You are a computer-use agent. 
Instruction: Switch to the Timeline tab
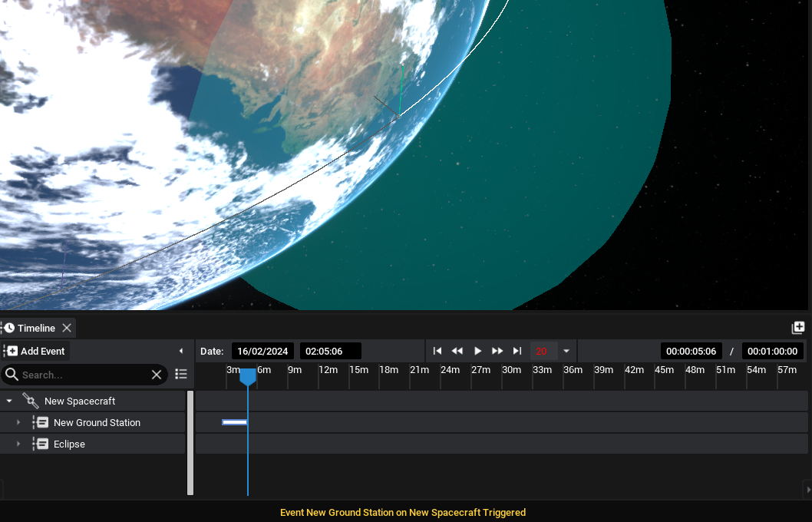click(36, 328)
